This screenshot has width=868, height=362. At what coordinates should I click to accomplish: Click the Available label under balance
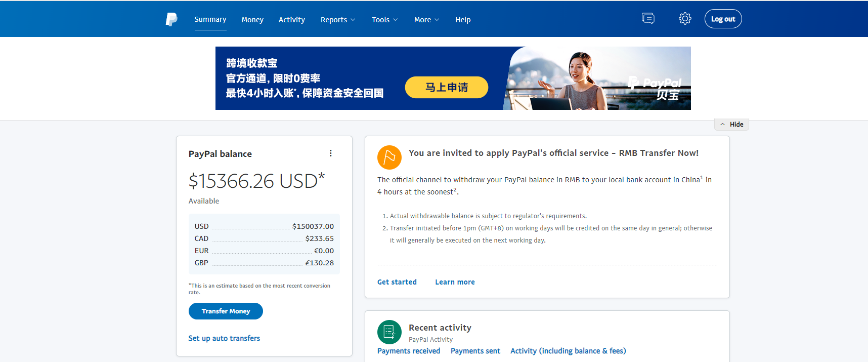coord(204,201)
